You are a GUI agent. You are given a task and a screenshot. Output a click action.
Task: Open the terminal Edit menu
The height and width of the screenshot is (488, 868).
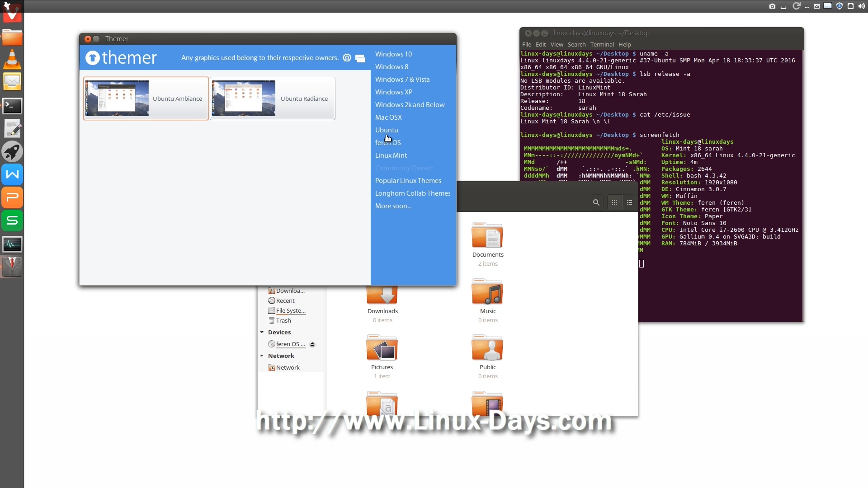[x=541, y=44]
